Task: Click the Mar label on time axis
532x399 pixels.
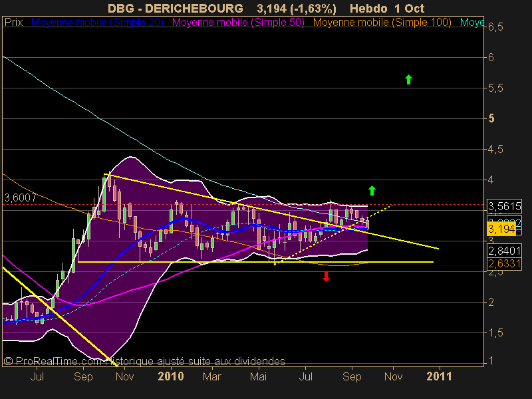Action: tap(212, 376)
